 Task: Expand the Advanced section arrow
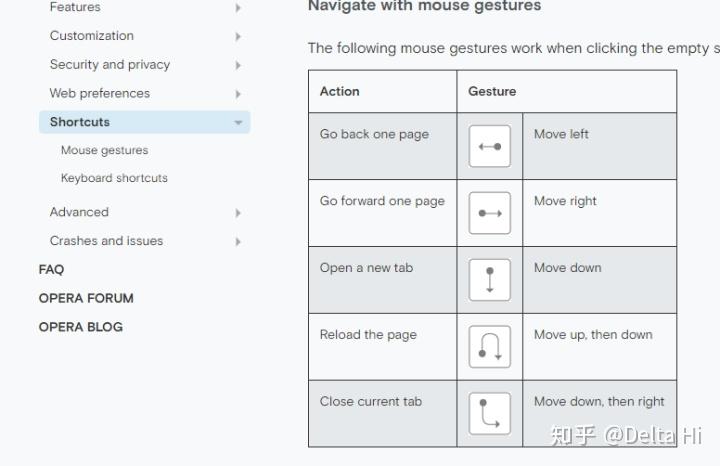tap(238, 213)
